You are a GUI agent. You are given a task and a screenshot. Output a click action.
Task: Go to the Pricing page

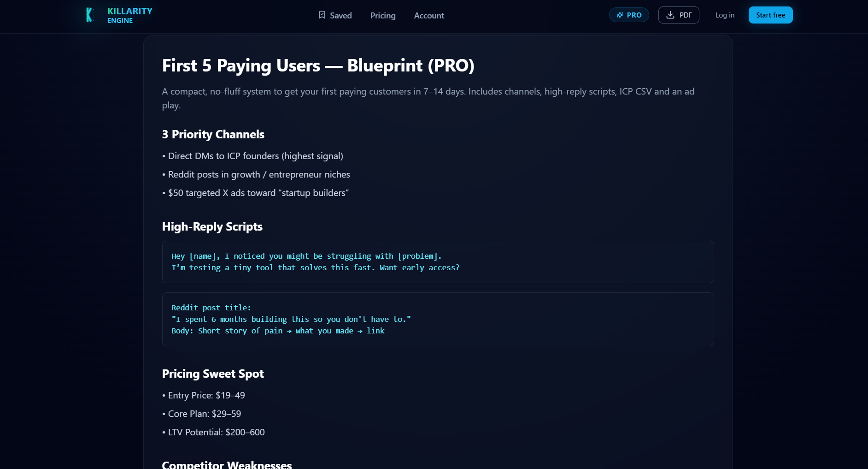383,15
